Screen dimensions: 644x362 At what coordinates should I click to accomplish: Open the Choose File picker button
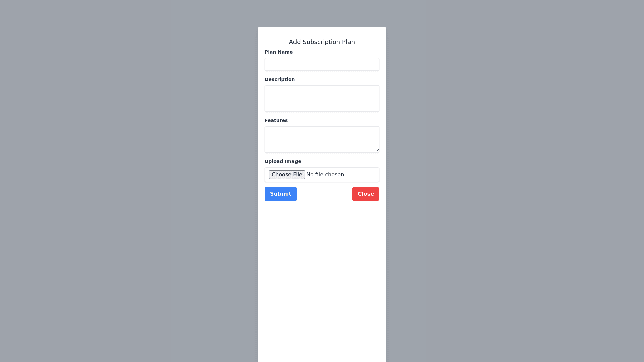click(287, 175)
